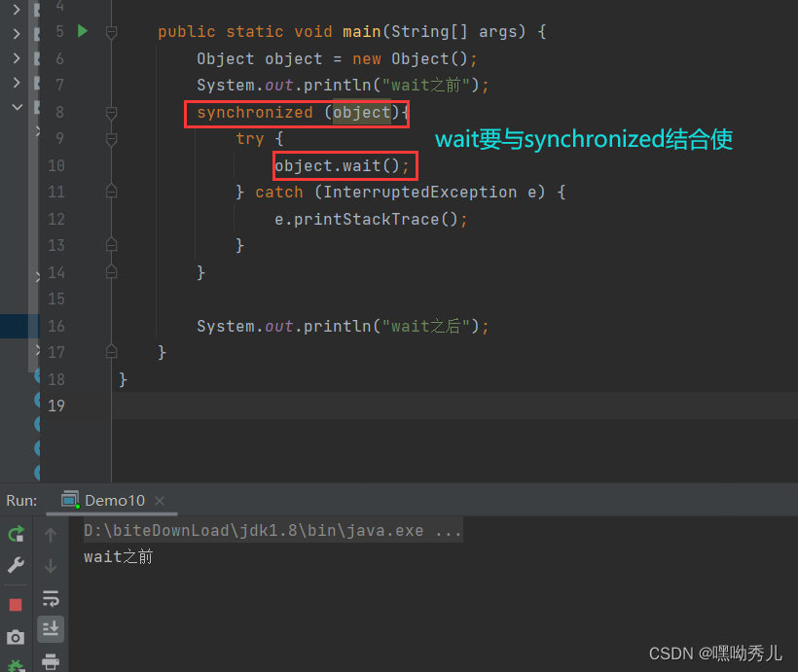Collapse the expanded chevron in left sidebar
The width and height of the screenshot is (798, 672).
click(15, 105)
